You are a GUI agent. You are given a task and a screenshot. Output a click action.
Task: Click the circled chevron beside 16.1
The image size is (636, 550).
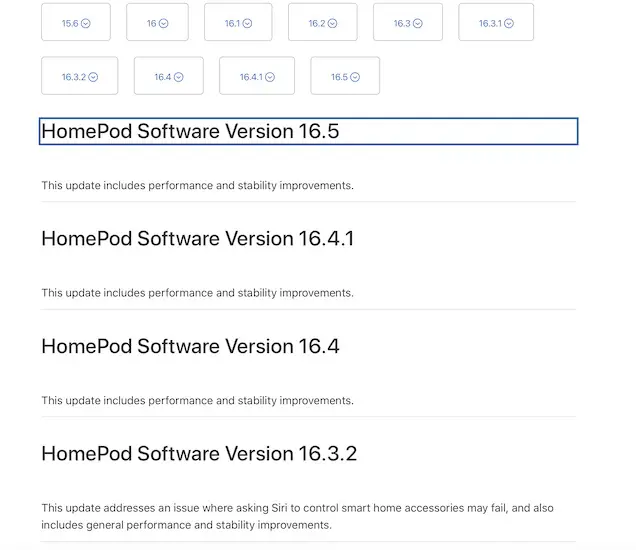[247, 23]
